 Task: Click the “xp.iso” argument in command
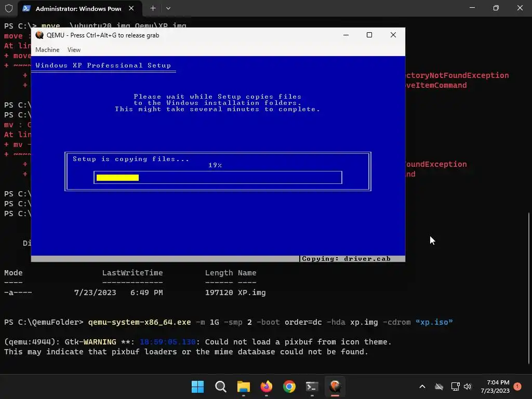tap(434, 322)
